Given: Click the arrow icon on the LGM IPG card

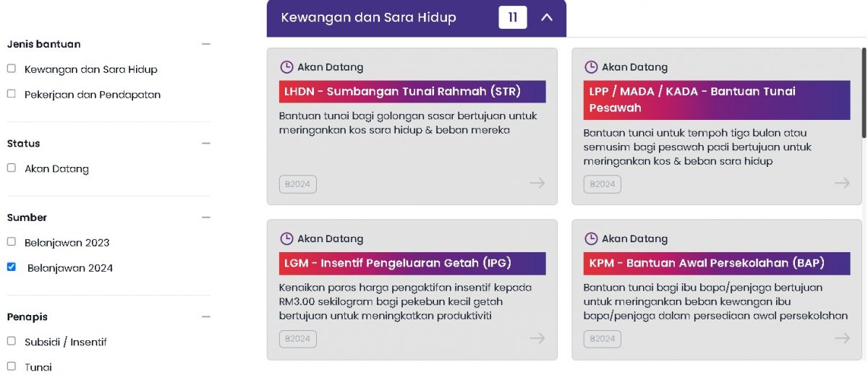Looking at the screenshot, I should tap(537, 338).
